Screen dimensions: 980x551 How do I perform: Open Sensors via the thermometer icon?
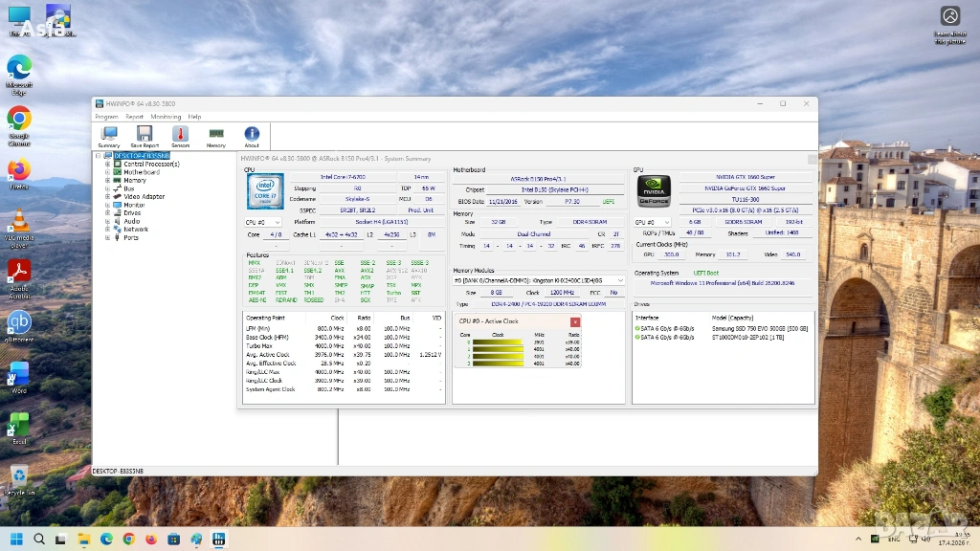pos(180,135)
